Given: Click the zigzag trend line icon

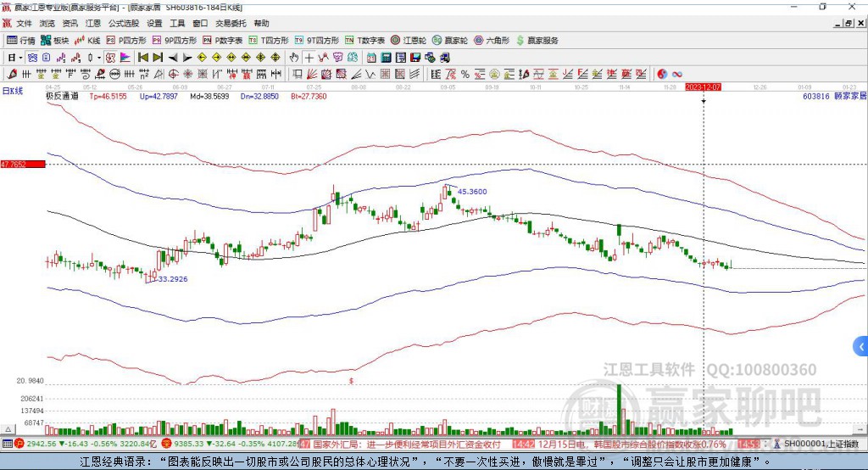Looking at the screenshot, I should point(323,58).
